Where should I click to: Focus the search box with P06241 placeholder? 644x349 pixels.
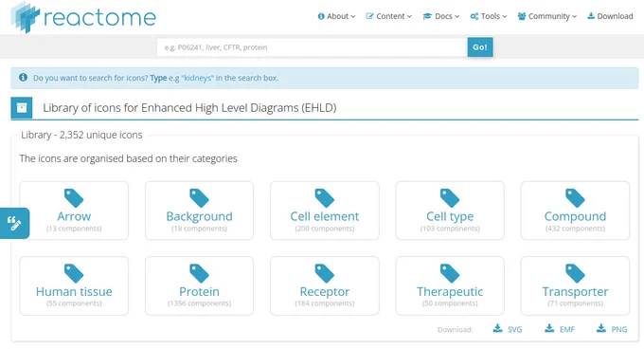[x=313, y=47]
